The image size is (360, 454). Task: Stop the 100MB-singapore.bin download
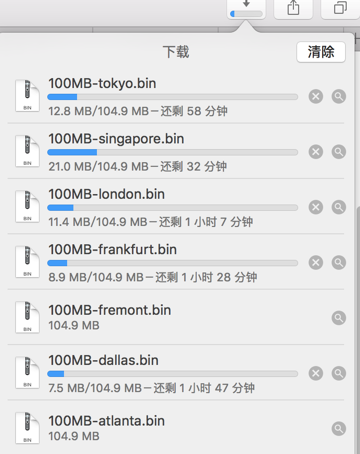pos(316,152)
